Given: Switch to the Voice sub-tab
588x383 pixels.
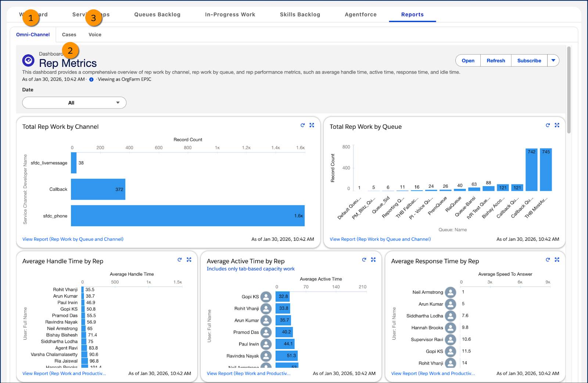Looking at the screenshot, I should tap(95, 35).
